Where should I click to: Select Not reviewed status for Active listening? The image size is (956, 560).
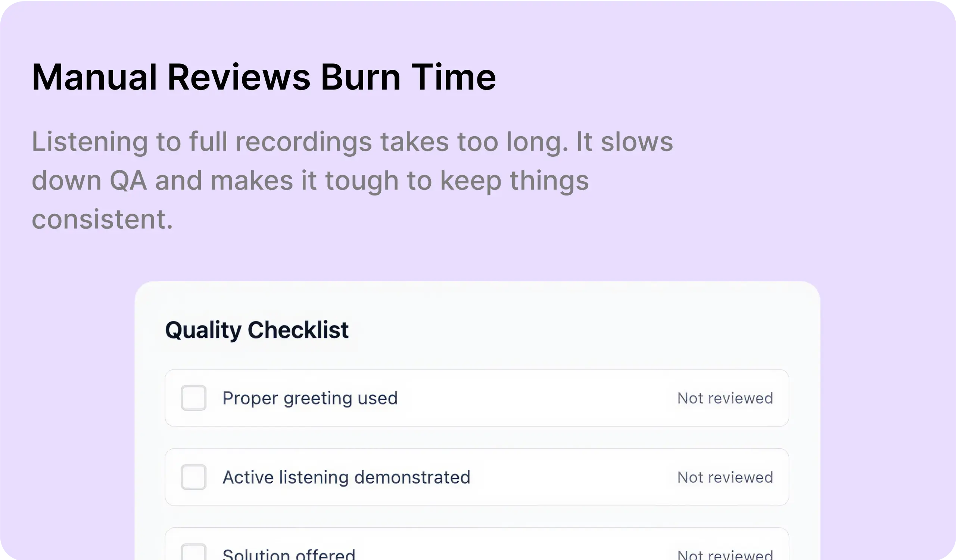(x=725, y=477)
